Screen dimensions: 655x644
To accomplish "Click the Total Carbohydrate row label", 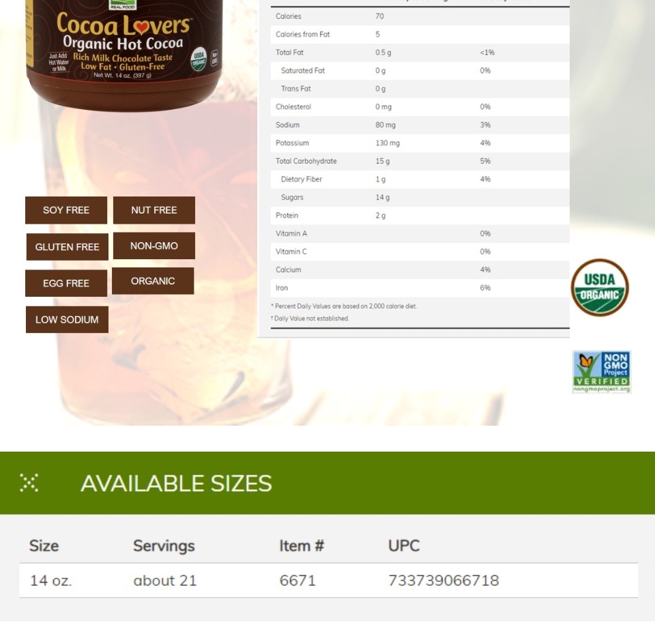I will [x=306, y=161].
